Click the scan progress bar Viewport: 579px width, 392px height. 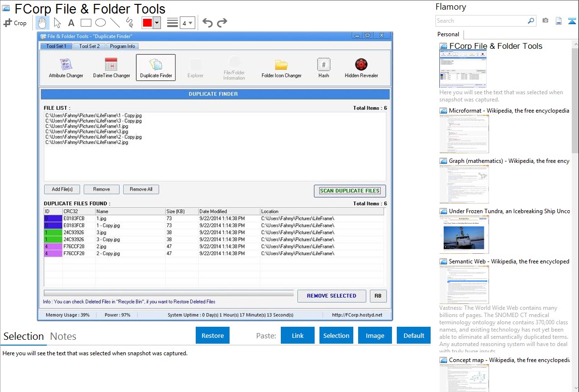tap(169, 293)
